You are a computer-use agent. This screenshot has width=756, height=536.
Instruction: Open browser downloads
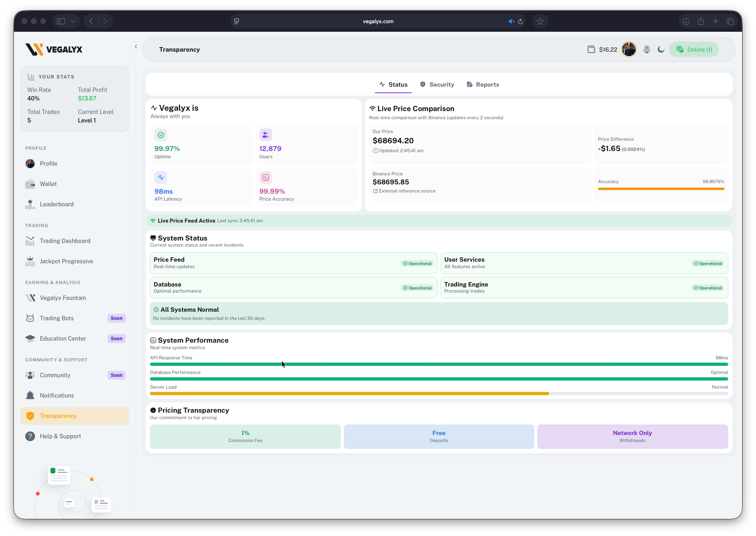click(x=686, y=22)
